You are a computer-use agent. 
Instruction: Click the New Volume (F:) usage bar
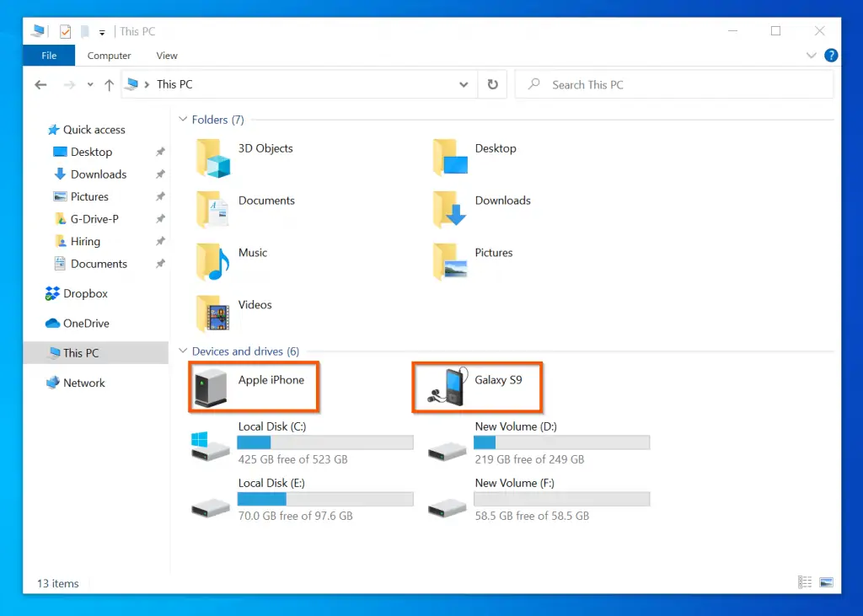point(562,499)
